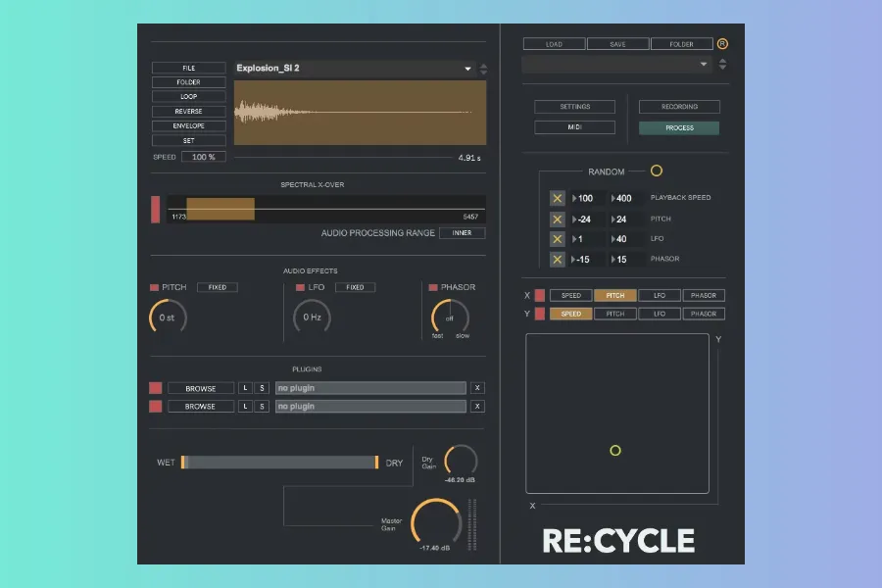882x588 pixels.
Task: Remove the second plugin with X
Action: [477, 406]
